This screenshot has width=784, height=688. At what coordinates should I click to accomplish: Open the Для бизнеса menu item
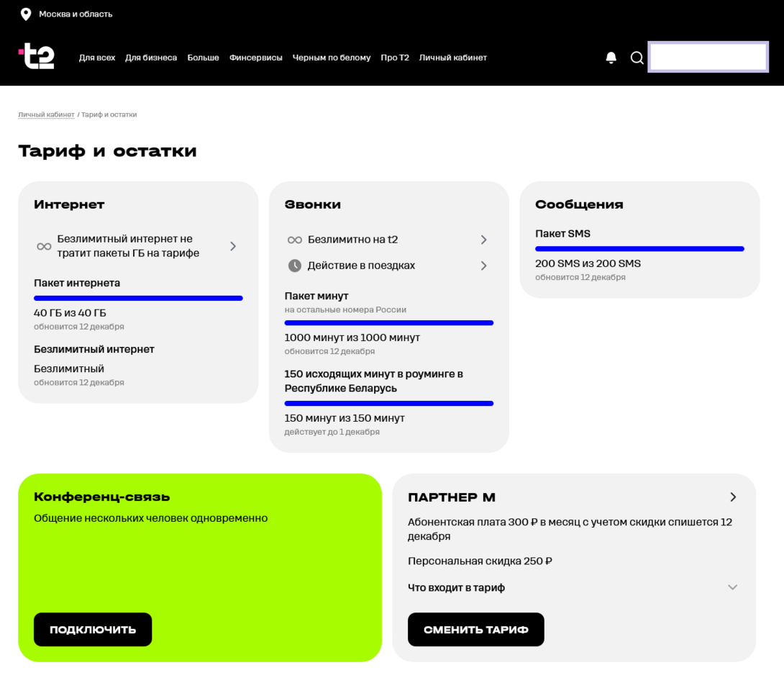pyautogui.click(x=151, y=58)
